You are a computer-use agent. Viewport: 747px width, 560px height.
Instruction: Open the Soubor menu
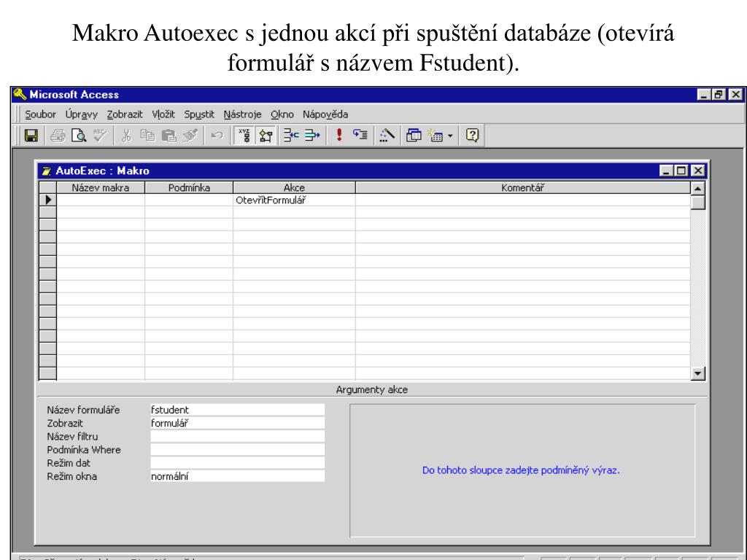point(41,114)
